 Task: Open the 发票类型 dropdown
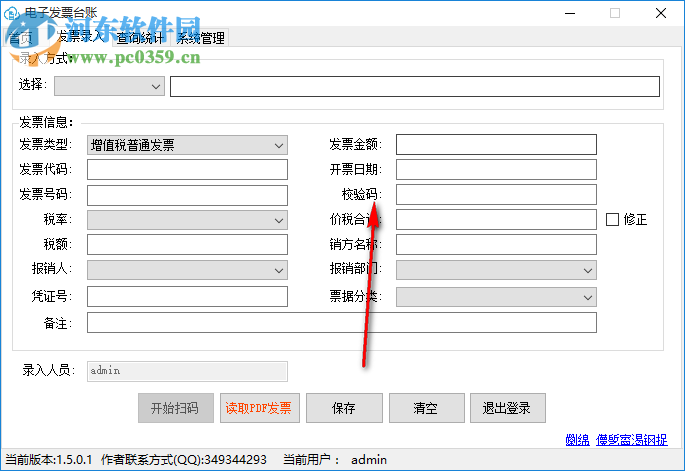point(187,145)
